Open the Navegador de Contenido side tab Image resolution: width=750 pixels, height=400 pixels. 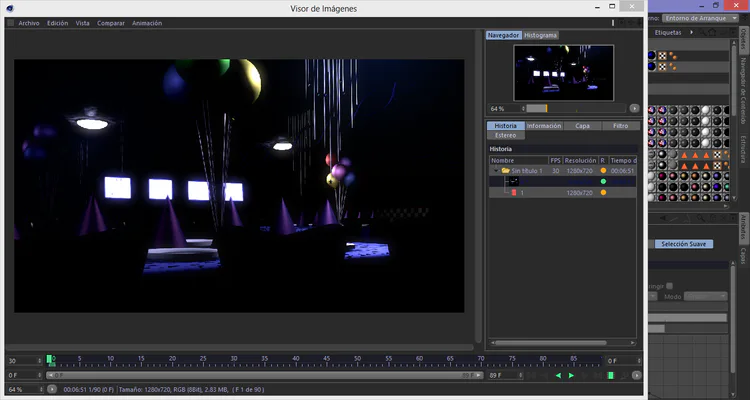pos(743,90)
